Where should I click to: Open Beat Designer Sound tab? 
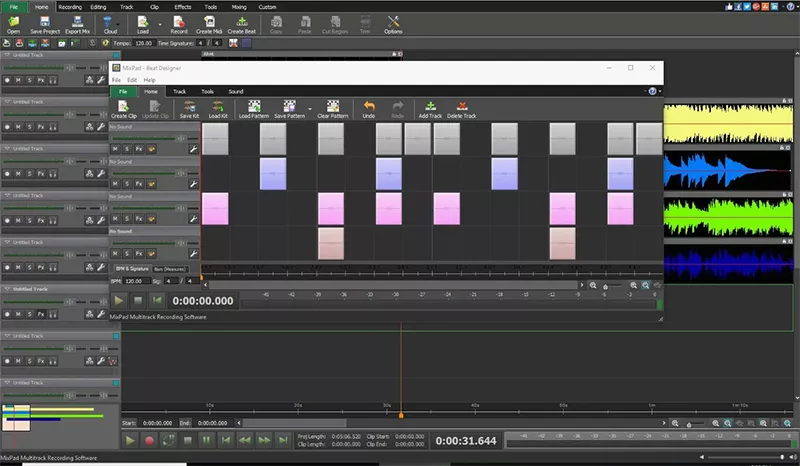coord(236,91)
